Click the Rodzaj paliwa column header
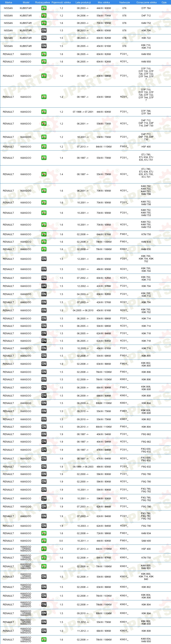 [42, 2]
